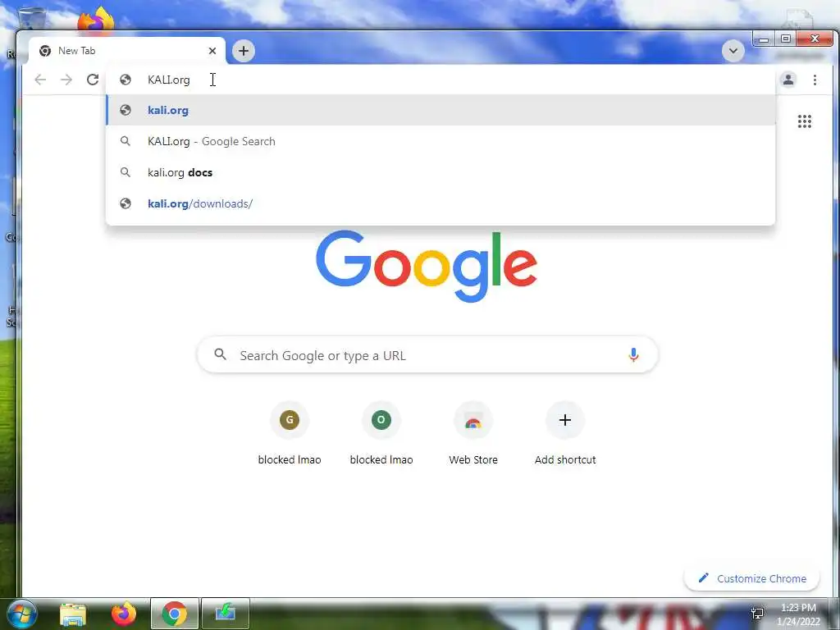Open Windows Explorer from taskbar

point(73,614)
